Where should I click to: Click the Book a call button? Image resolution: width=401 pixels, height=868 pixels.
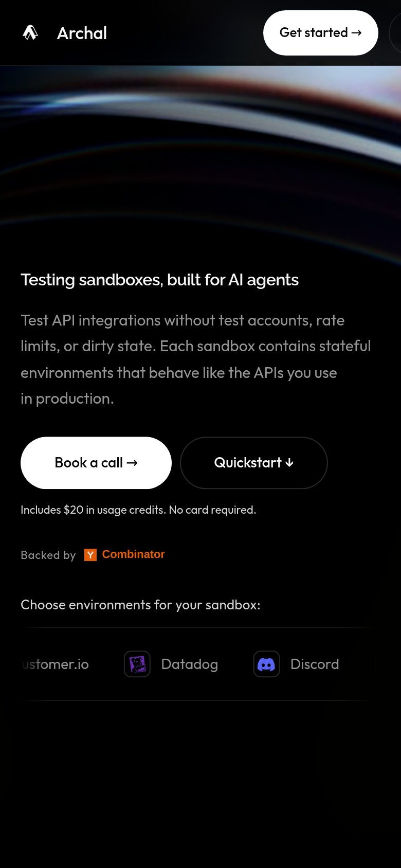point(96,463)
